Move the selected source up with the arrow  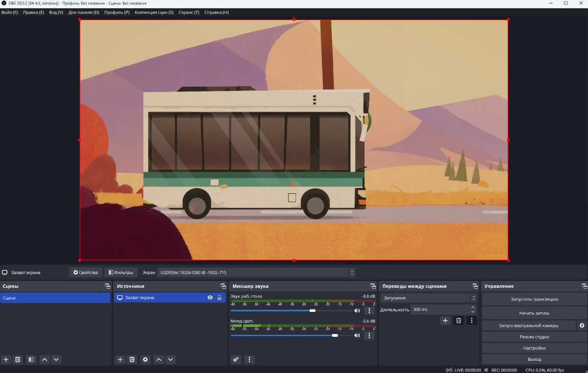pos(159,359)
